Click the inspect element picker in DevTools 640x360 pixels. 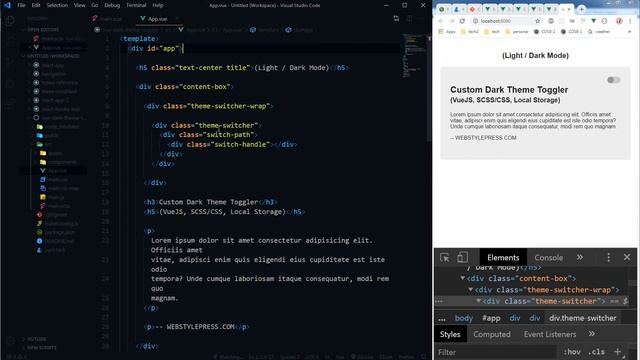point(444,258)
